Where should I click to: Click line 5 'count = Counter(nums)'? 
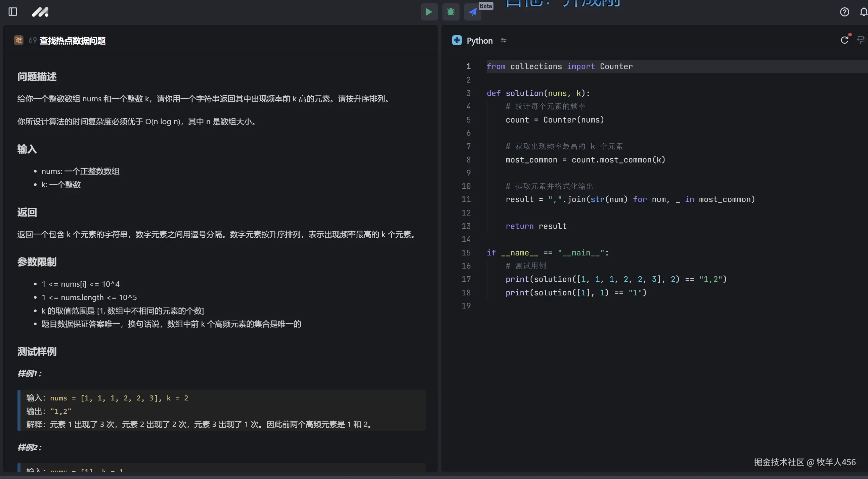(x=555, y=120)
